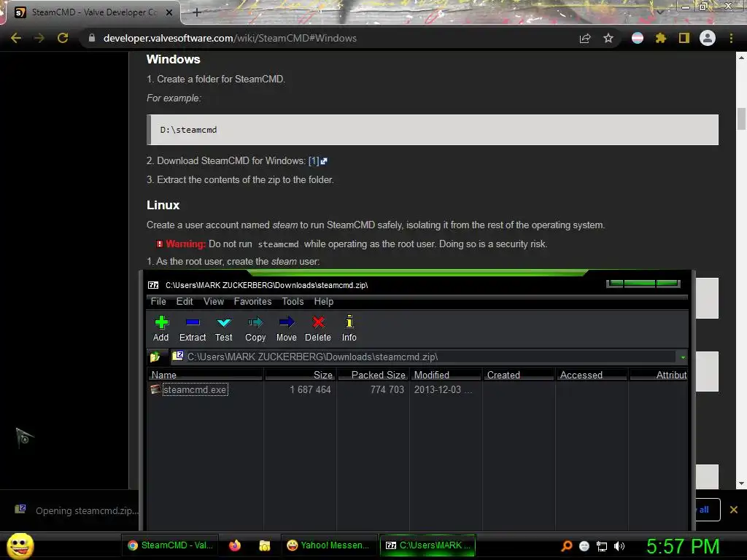Click the Chrome forward arrow
The width and height of the screenshot is (747, 560).
point(39,38)
